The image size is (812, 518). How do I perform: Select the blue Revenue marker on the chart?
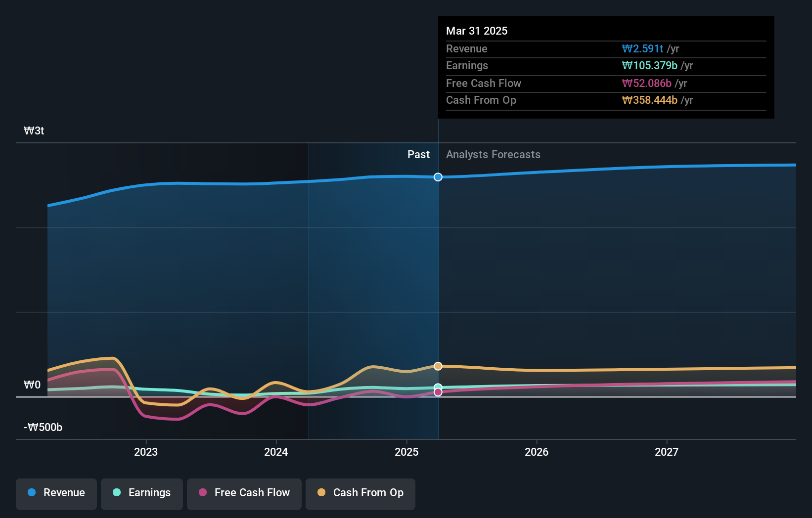click(x=438, y=177)
